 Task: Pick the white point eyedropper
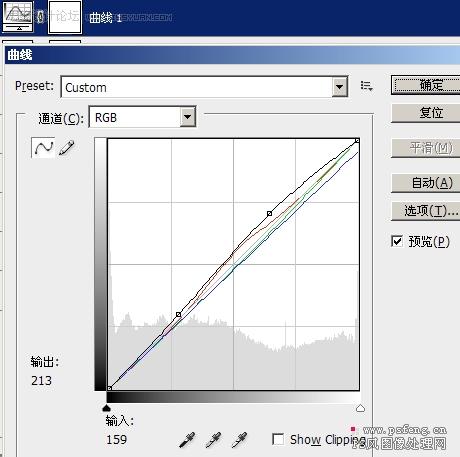[239, 440]
